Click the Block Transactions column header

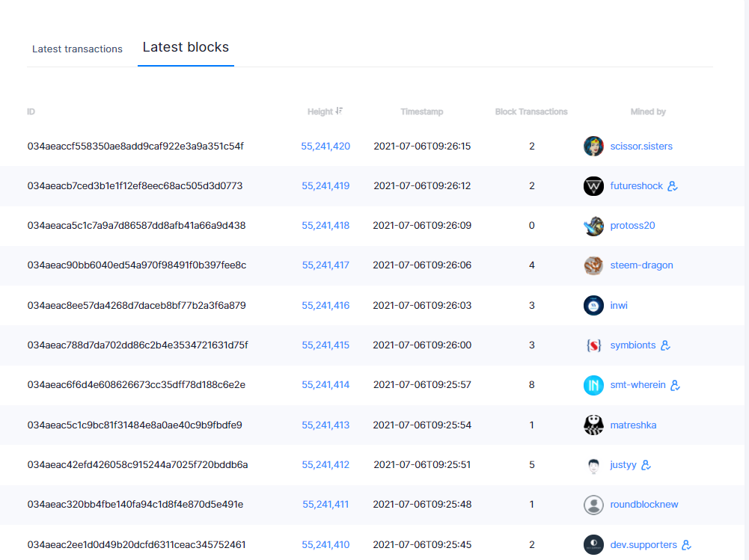[x=531, y=111]
